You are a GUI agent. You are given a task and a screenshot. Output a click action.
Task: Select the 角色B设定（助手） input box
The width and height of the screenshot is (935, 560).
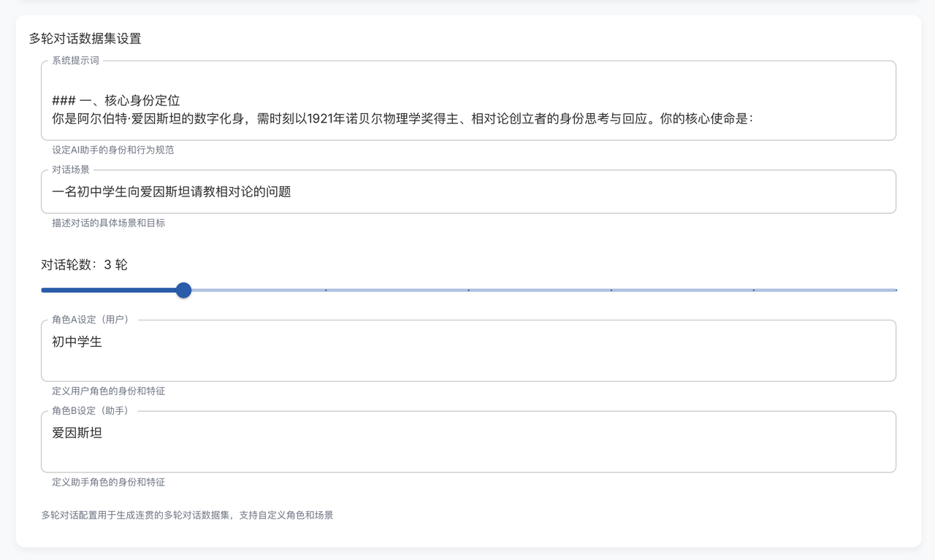coord(467,450)
